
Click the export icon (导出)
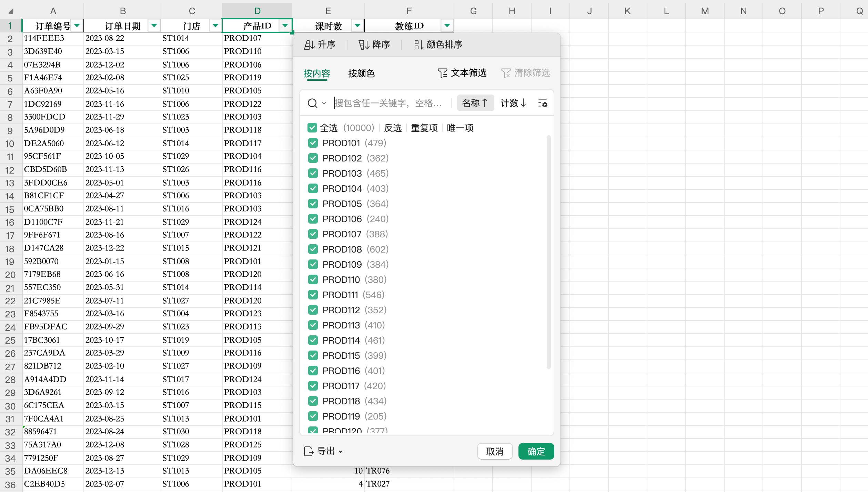[x=309, y=451]
